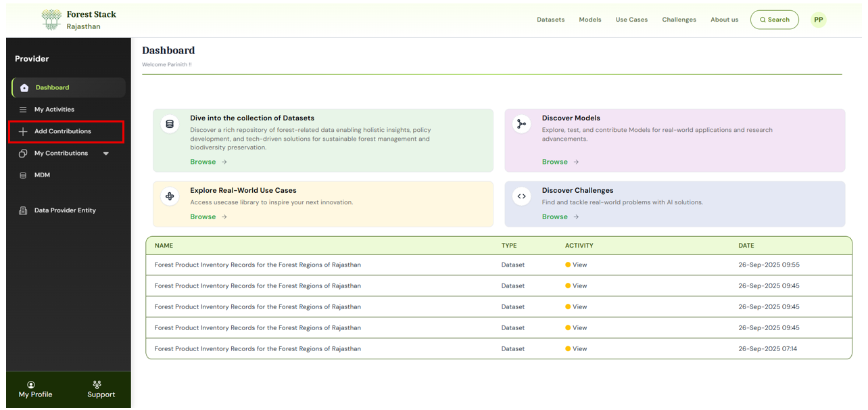Image resolution: width=868 pixels, height=410 pixels.
Task: Click the Forest Stack tree logo
Action: [x=51, y=19]
